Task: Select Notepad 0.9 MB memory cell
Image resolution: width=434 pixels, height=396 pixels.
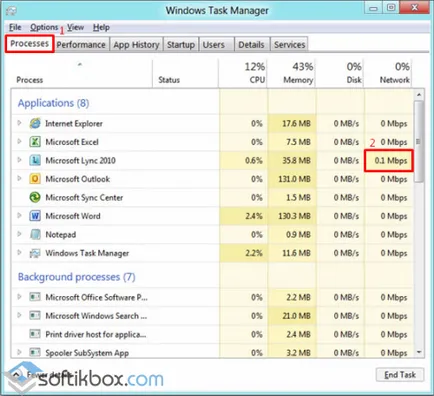Action: pos(292,235)
